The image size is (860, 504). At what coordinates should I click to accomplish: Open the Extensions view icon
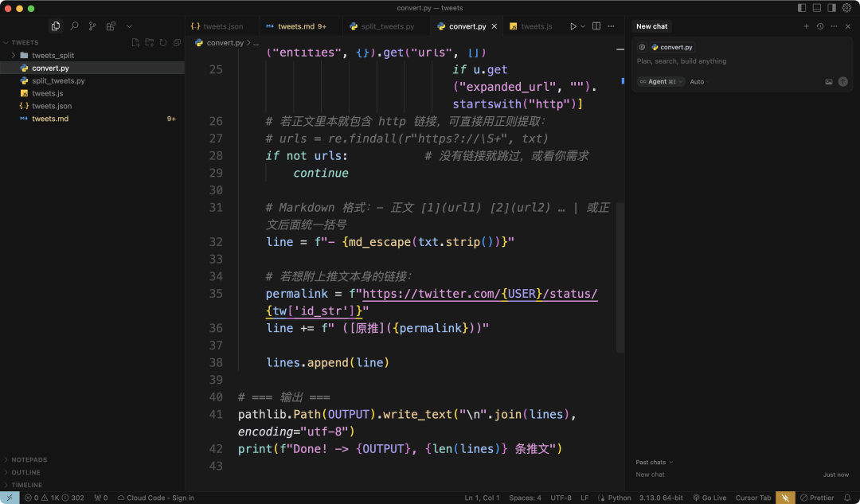111,26
